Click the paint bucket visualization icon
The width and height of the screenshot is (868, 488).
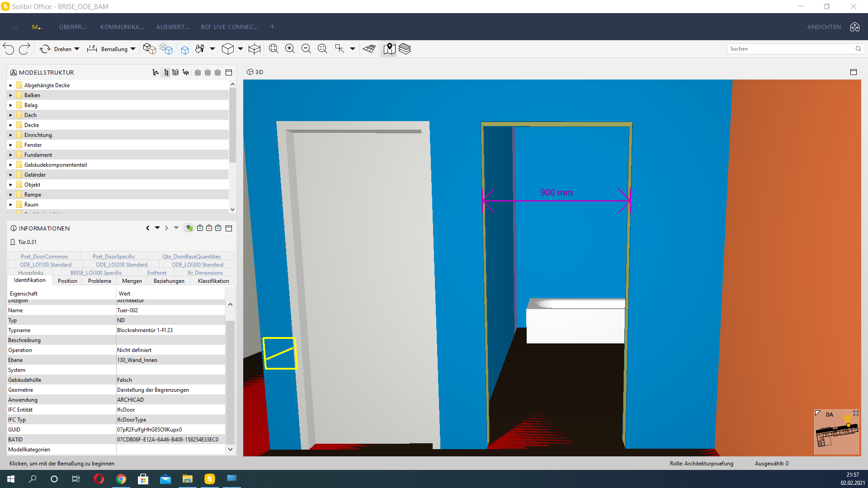tap(200, 49)
